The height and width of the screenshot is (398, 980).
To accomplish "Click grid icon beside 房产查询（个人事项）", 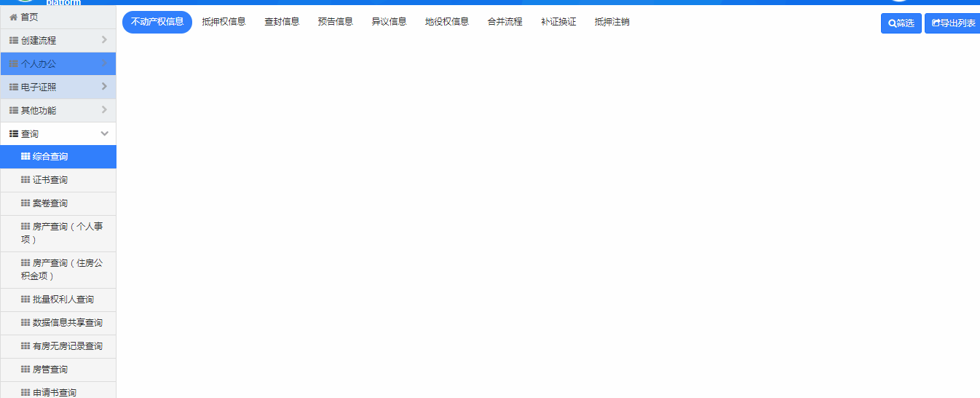I will [25, 227].
